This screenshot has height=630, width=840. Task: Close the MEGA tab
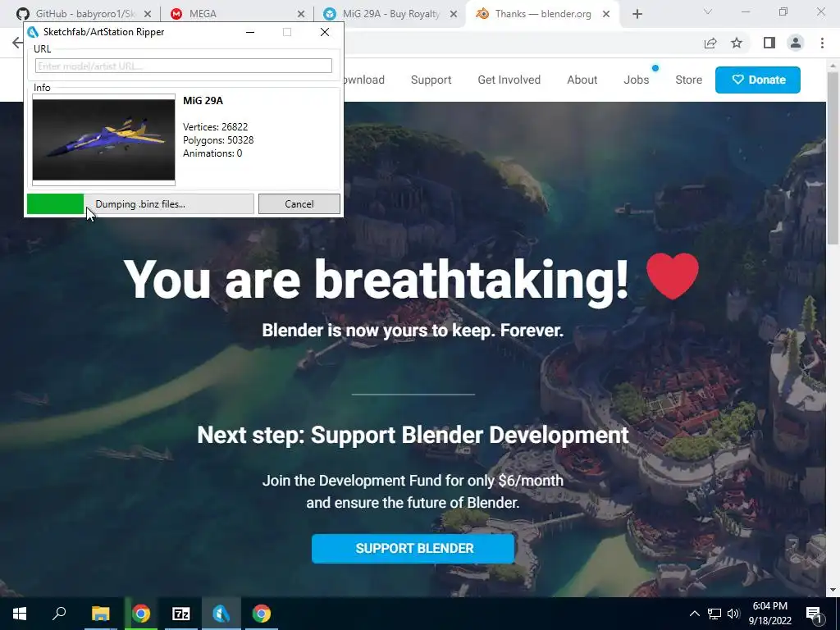point(300,15)
